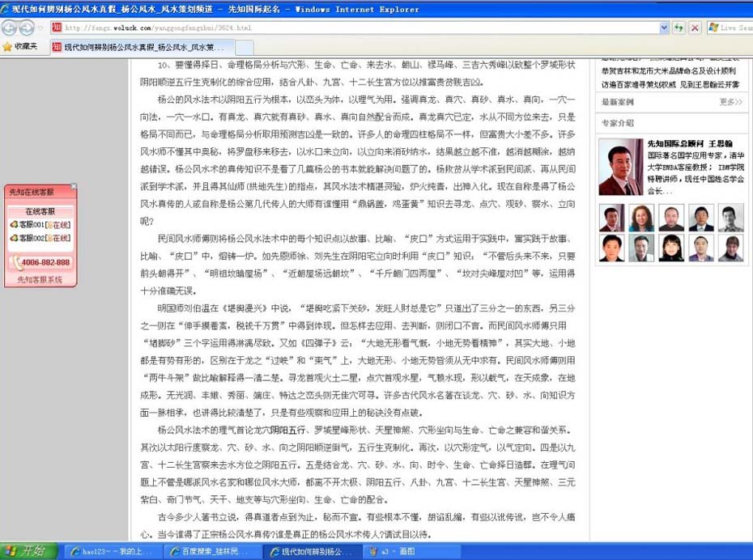Click the browser Back arrow button

tap(9, 28)
